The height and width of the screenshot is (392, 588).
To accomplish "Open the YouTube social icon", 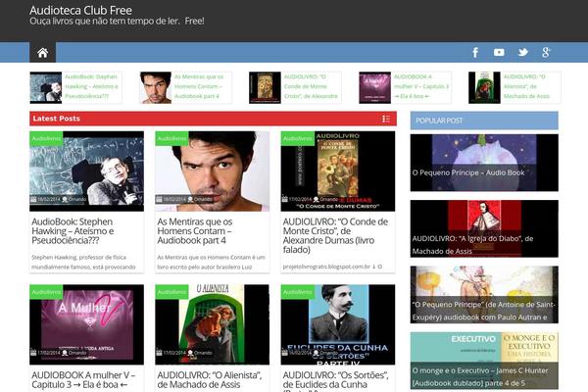I will pos(499,53).
